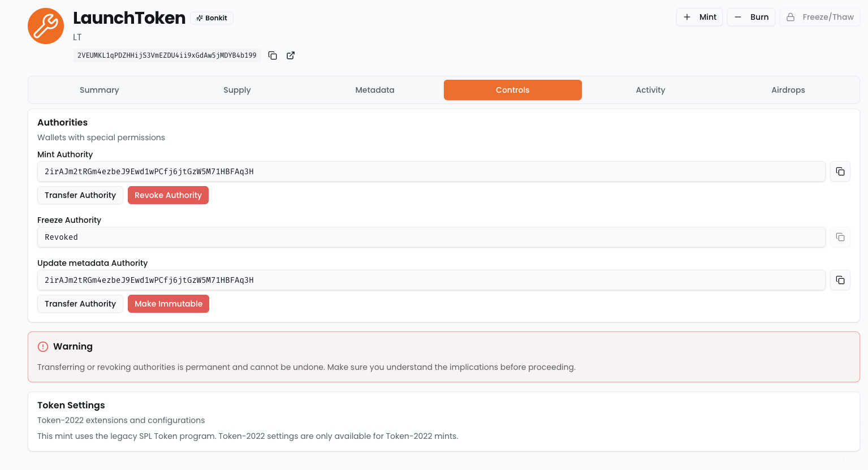Click Make Immutable for metadata
This screenshot has height=470, width=868.
point(168,304)
